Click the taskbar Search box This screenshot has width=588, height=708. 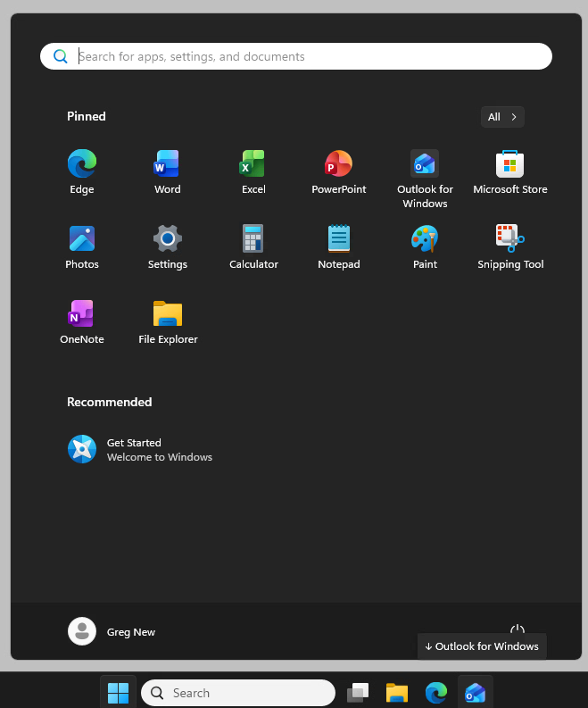point(238,693)
